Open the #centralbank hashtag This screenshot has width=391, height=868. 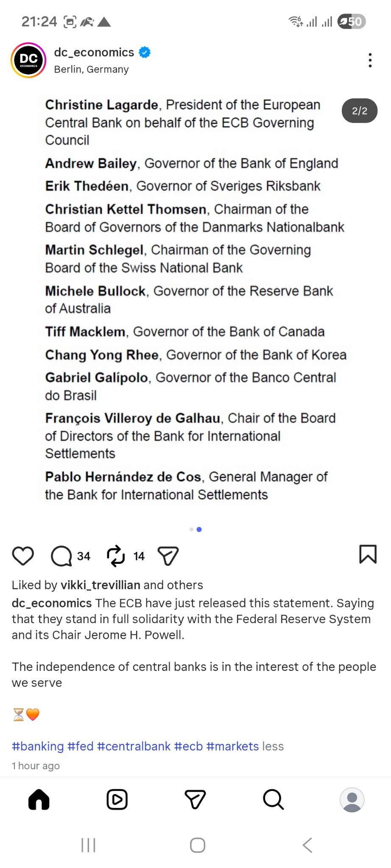134,746
